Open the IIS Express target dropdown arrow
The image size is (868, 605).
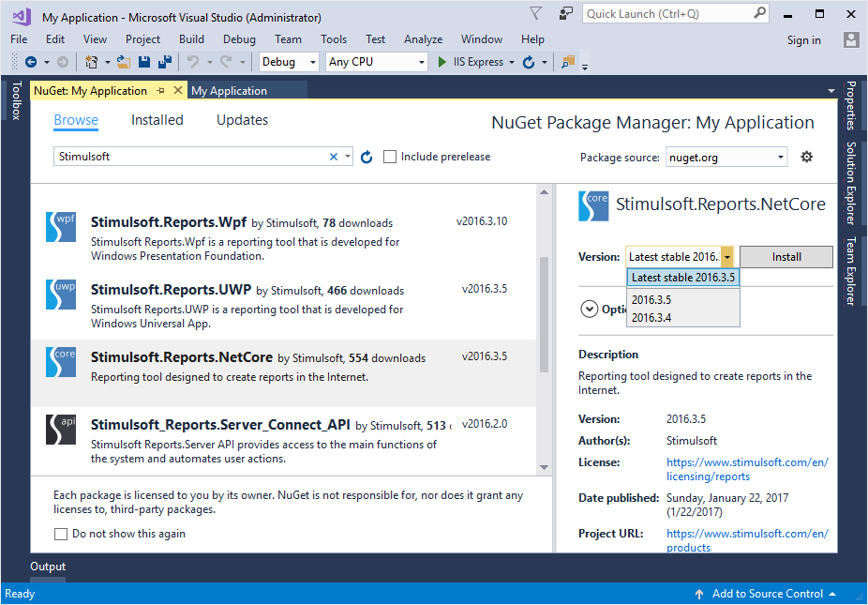tap(512, 62)
